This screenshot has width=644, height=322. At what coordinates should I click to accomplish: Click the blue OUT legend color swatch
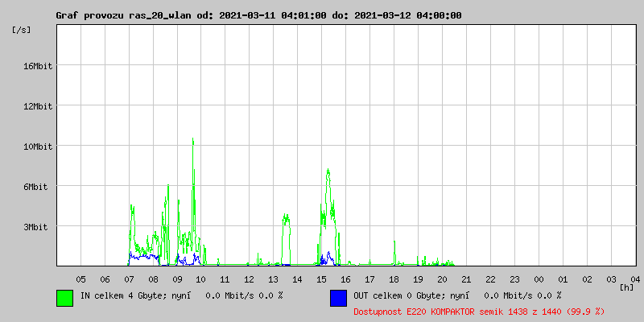pyautogui.click(x=338, y=298)
